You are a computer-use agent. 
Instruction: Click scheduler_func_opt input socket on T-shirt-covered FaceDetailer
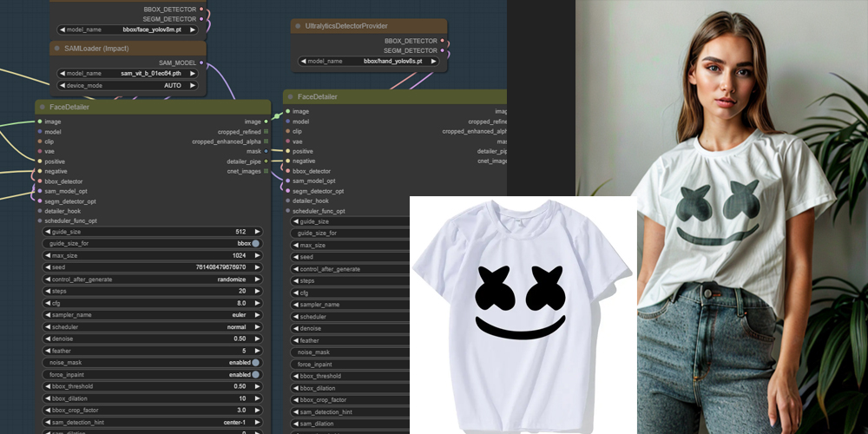coord(288,211)
